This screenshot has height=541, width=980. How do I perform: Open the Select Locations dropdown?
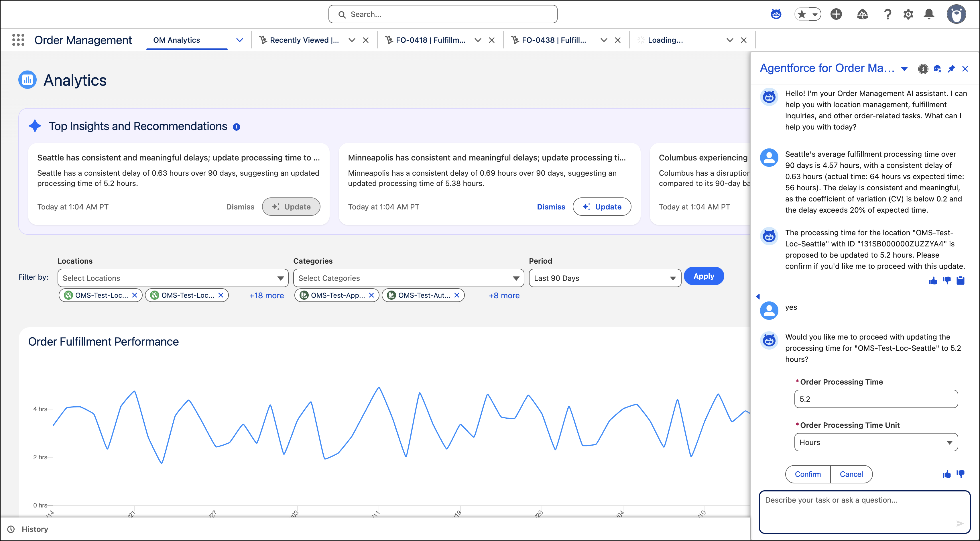pyautogui.click(x=173, y=278)
